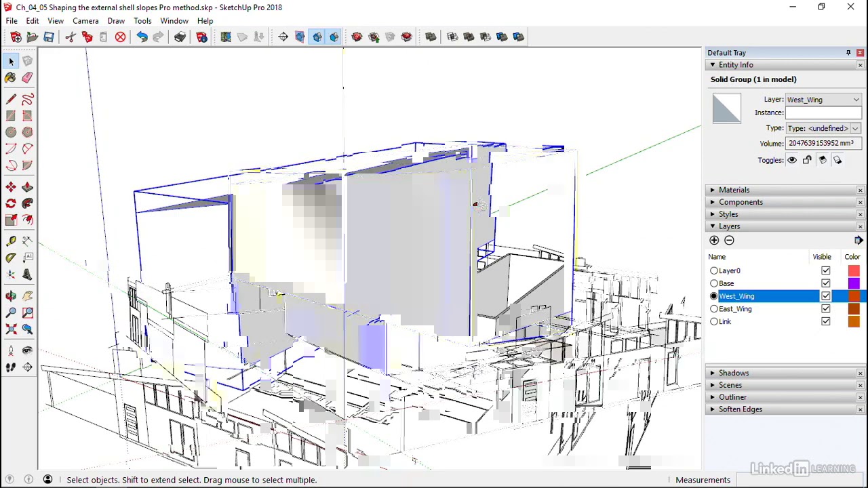Screen dimensions: 868x488
Task: Uncheck Visible for Base layer
Action: pos(825,283)
